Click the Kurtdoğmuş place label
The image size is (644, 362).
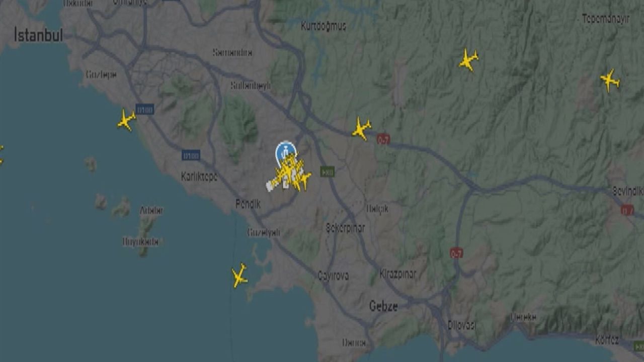point(324,26)
